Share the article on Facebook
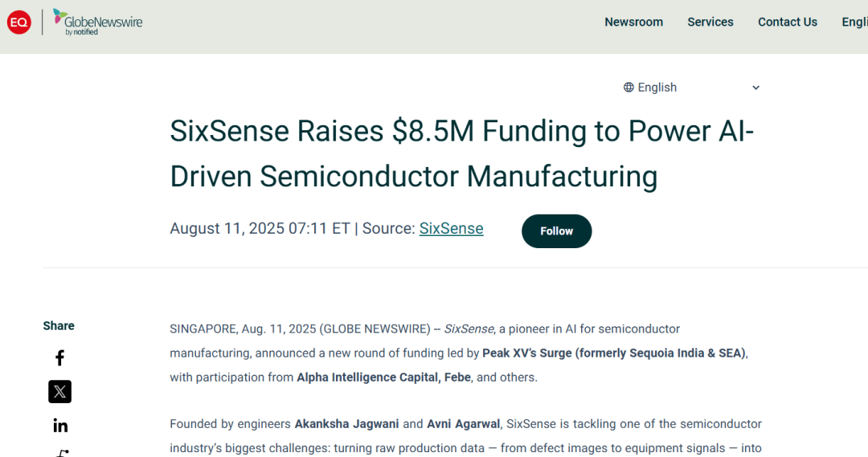The height and width of the screenshot is (457, 868). tap(59, 358)
